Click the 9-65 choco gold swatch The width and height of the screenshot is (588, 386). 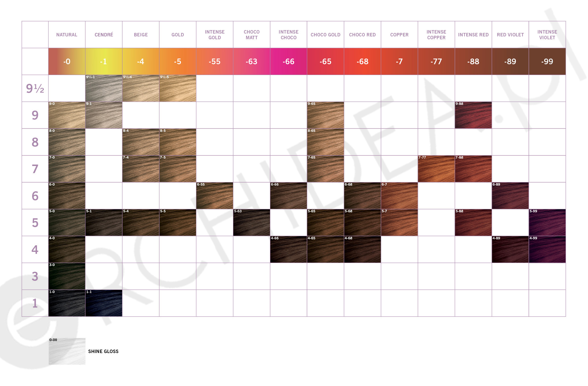pos(325,115)
